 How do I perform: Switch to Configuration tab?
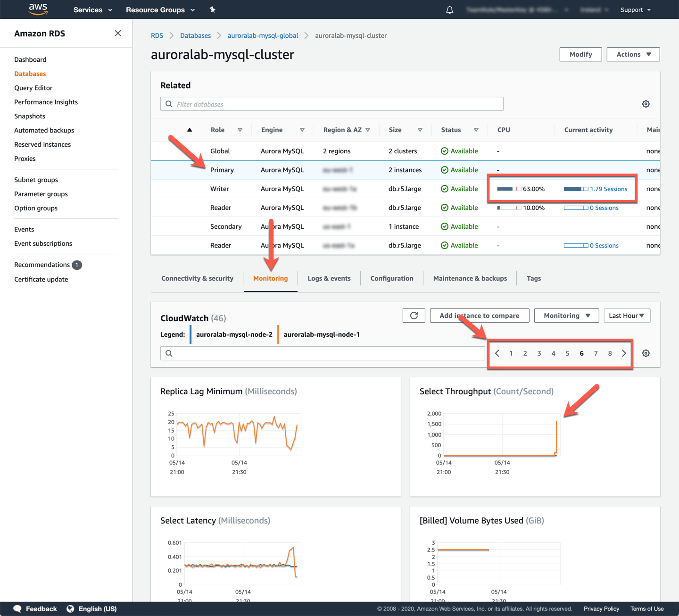click(x=392, y=278)
